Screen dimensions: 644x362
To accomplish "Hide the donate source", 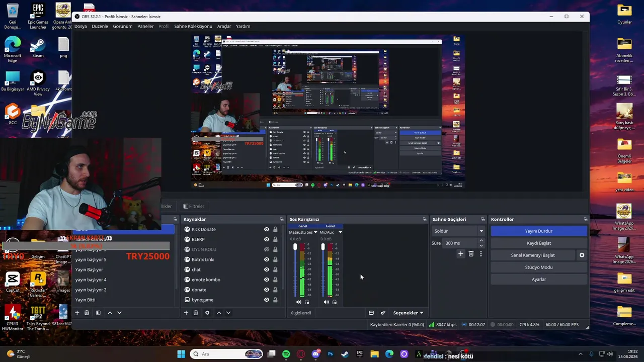I will pos(267,290).
